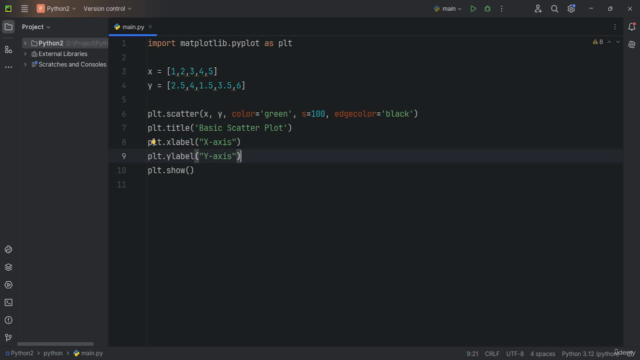Image resolution: width=640 pixels, height=360 pixels.
Task: Expand External Libraries node
Action: click(25, 54)
